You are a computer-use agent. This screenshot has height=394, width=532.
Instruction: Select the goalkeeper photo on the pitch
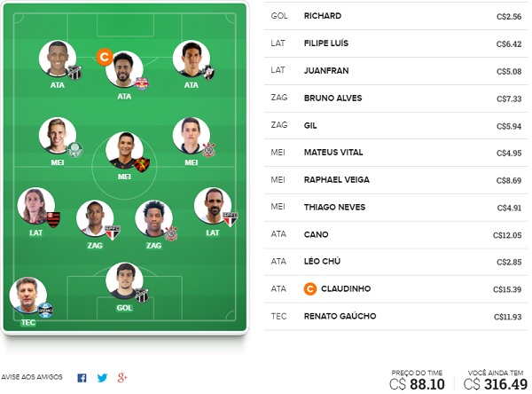[124, 280]
